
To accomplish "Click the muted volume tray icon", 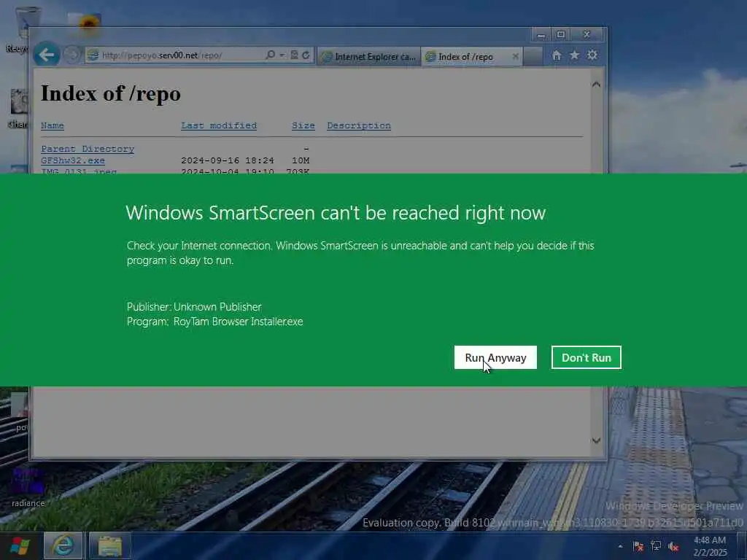I will point(673,546).
